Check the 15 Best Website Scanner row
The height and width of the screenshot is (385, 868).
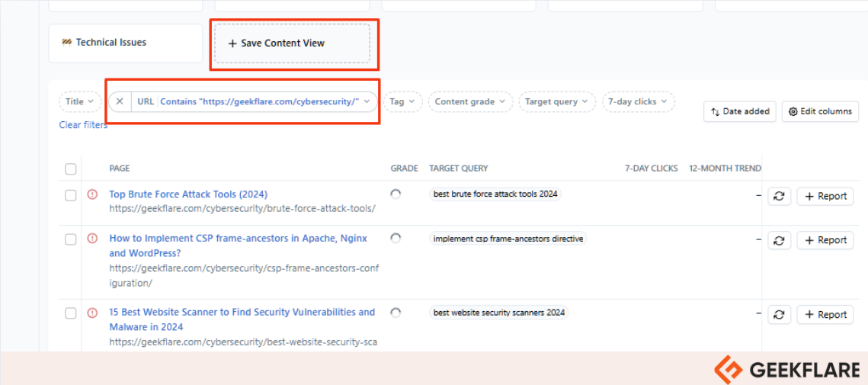tap(71, 313)
